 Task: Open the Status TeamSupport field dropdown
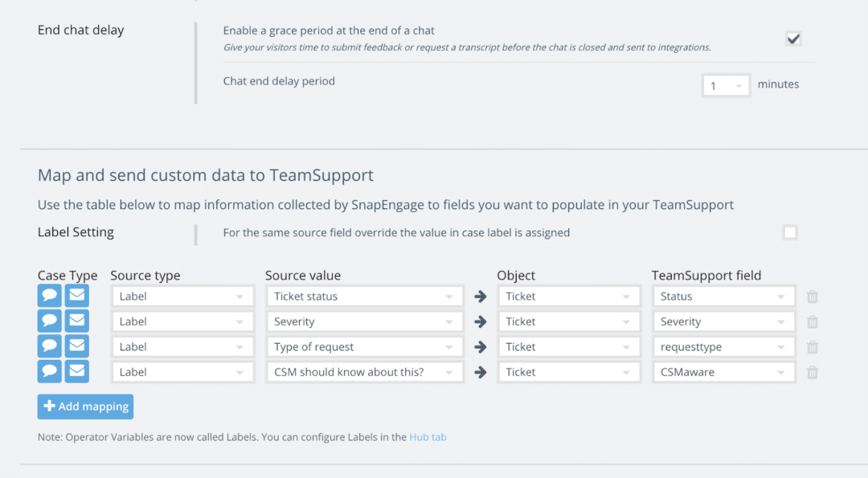723,296
